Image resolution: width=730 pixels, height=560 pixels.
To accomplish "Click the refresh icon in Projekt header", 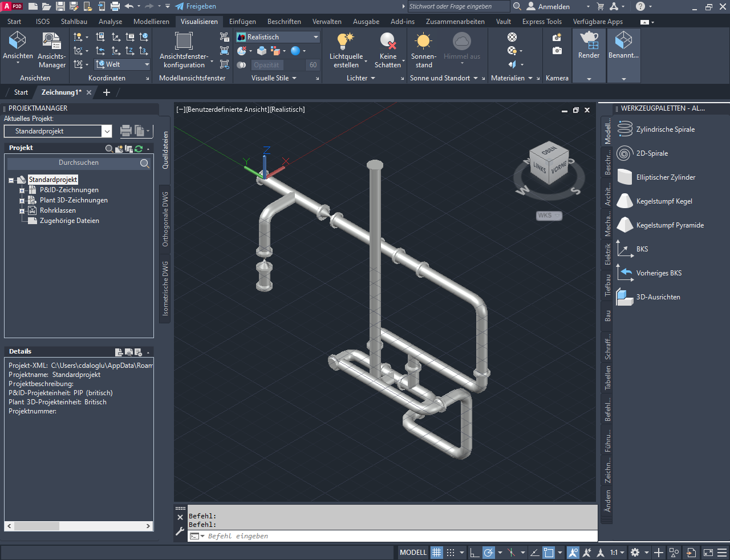I will (139, 148).
